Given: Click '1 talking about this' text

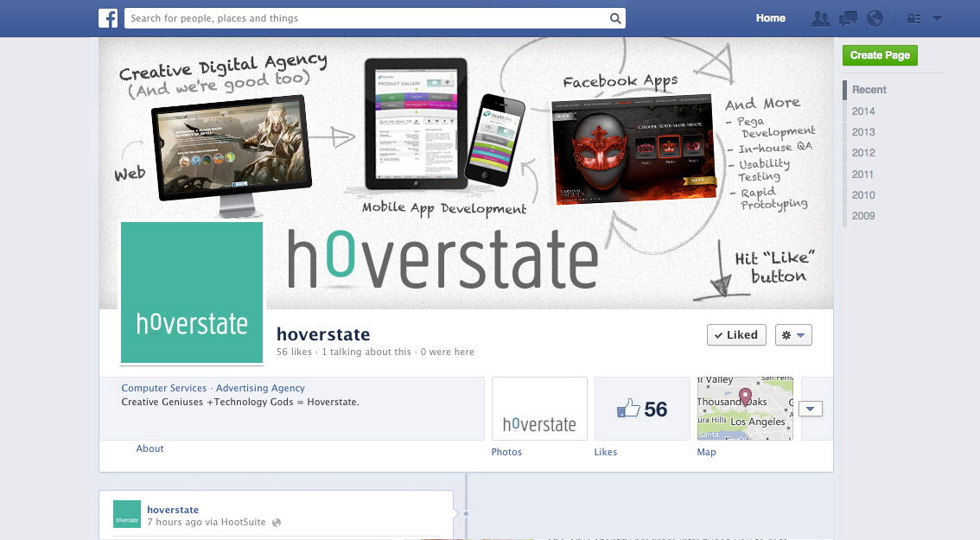Looking at the screenshot, I should [366, 352].
